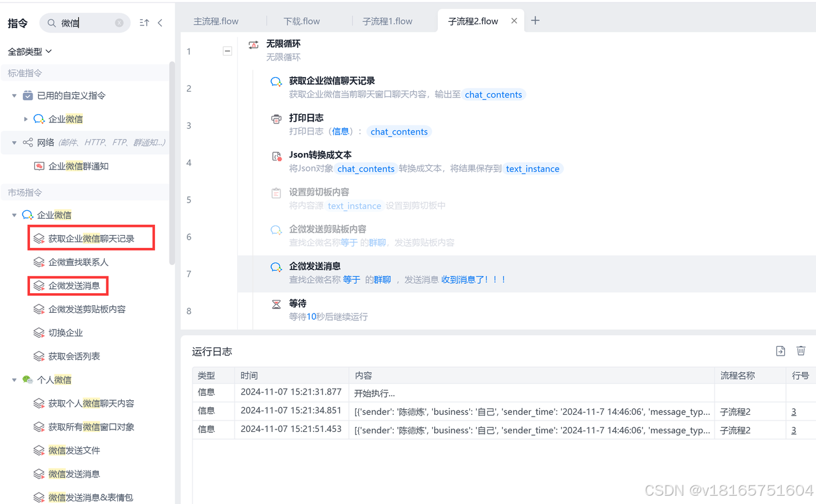Collapse the 个人微信 instruction group
Image resolution: width=816 pixels, height=504 pixels.
click(x=14, y=380)
